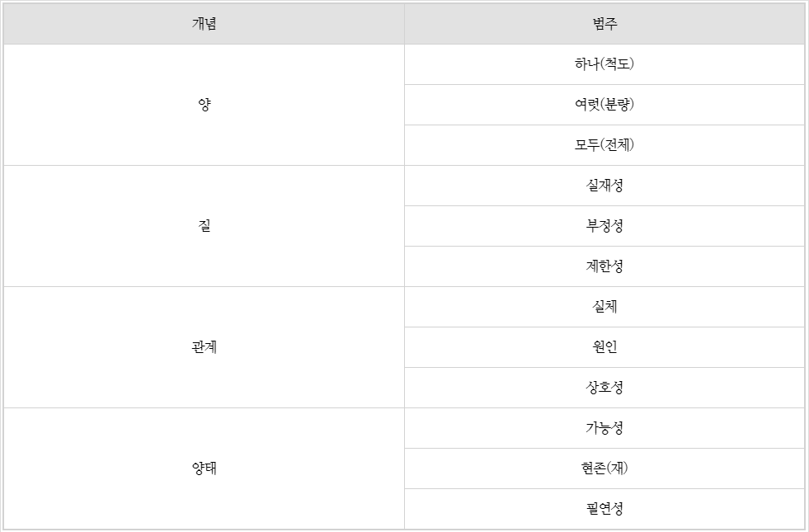Select the 관계 concept cell
The height and width of the screenshot is (532, 809).
[204, 347]
